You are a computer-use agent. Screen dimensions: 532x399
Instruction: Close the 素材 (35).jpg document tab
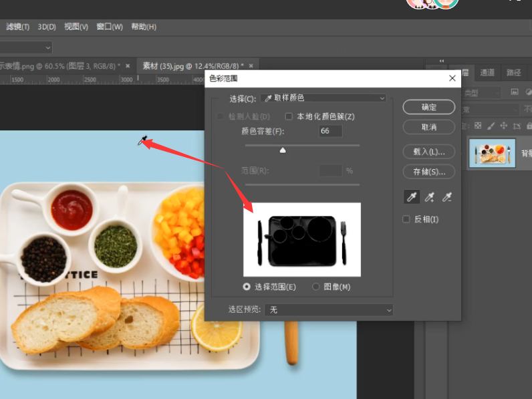click(251, 65)
